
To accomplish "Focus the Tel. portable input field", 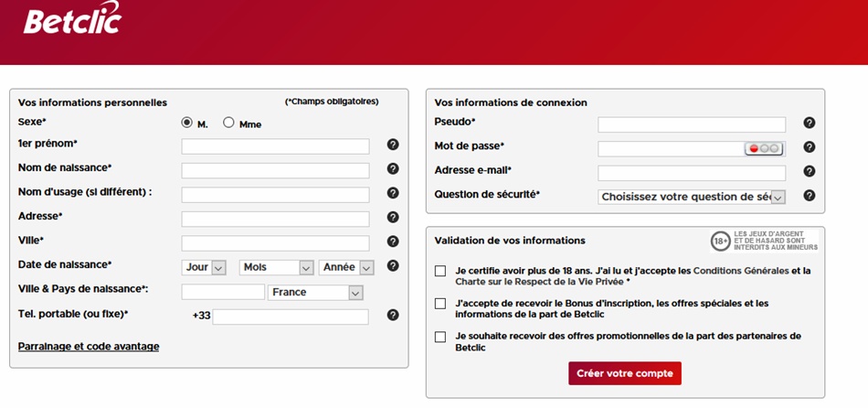I will coord(291,317).
